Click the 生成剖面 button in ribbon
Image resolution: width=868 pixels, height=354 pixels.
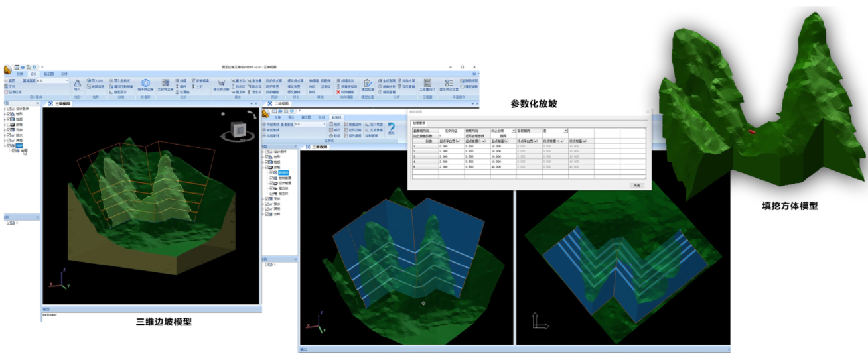tap(388, 80)
